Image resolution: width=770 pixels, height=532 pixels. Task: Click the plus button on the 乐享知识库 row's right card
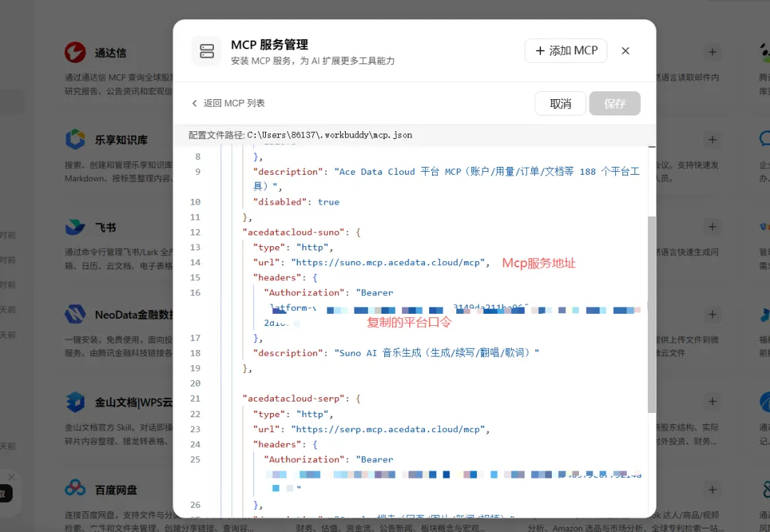tap(712, 140)
